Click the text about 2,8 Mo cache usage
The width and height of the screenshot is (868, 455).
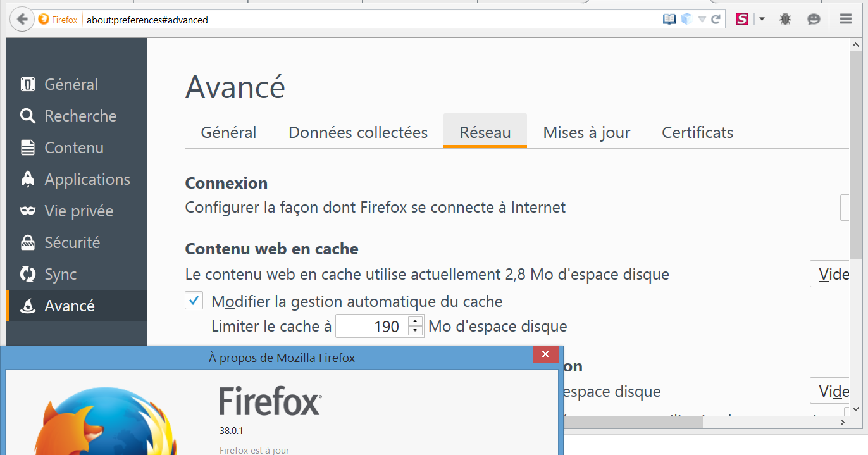(x=427, y=275)
